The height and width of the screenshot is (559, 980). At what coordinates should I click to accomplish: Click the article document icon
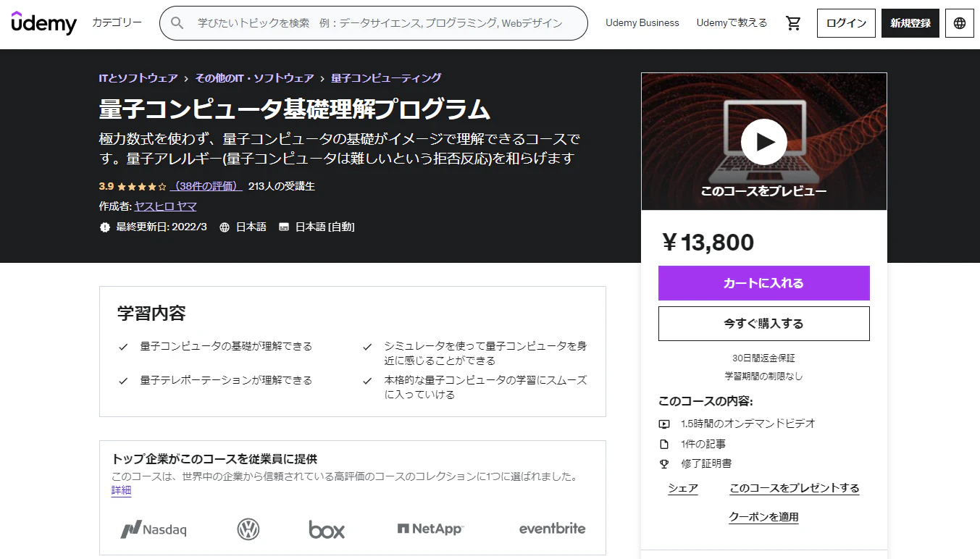coord(664,444)
